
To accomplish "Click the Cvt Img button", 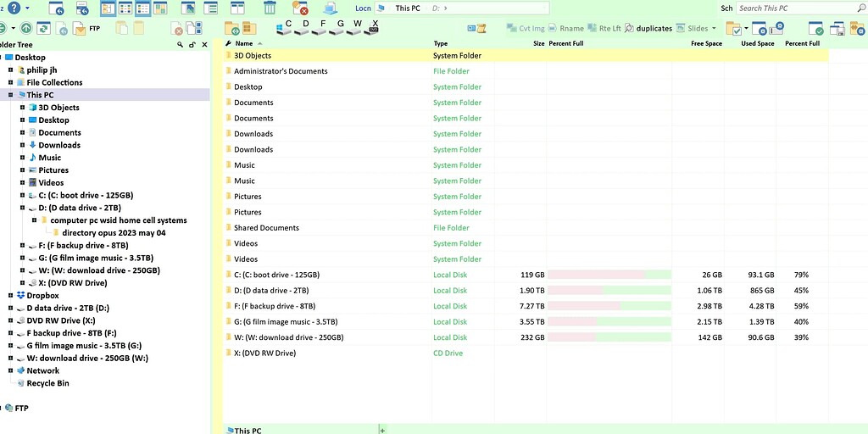I will point(526,28).
